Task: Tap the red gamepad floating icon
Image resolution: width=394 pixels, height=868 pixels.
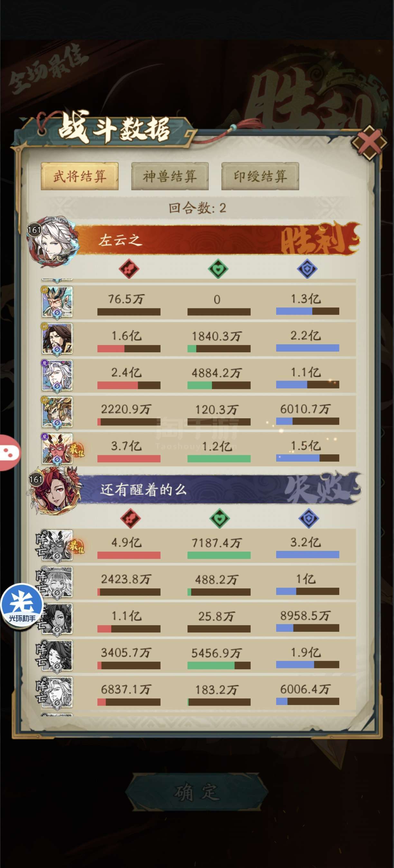Action: tap(9, 453)
